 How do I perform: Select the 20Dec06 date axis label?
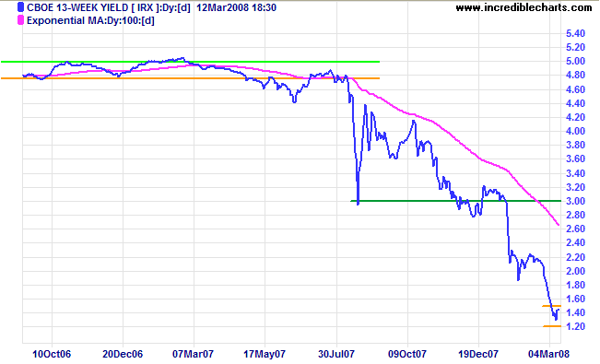[x=123, y=354]
